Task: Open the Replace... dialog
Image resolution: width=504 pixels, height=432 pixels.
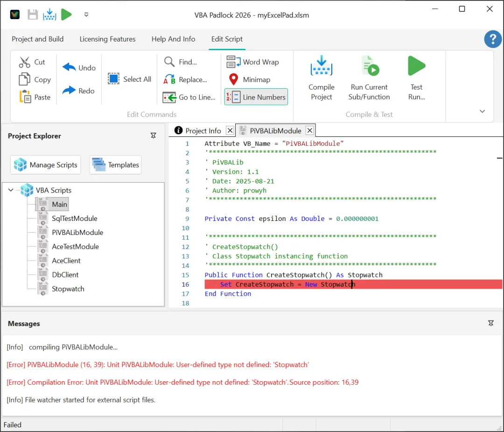Action: tap(185, 79)
